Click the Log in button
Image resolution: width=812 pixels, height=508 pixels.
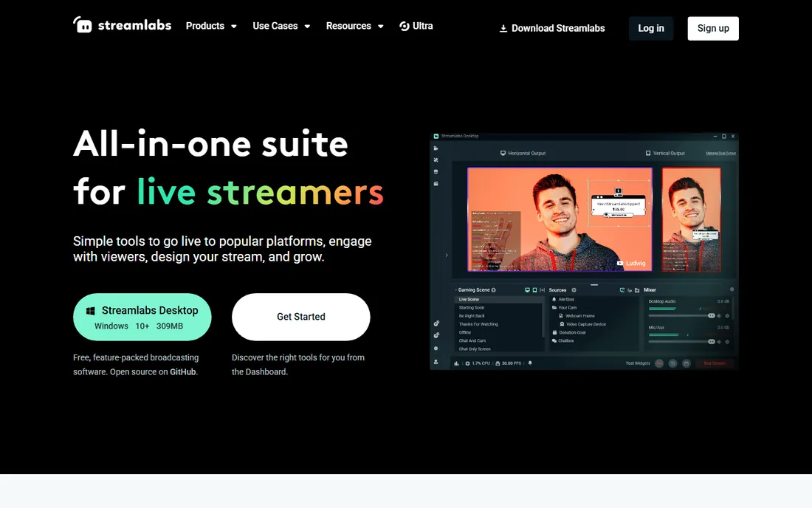651,29
